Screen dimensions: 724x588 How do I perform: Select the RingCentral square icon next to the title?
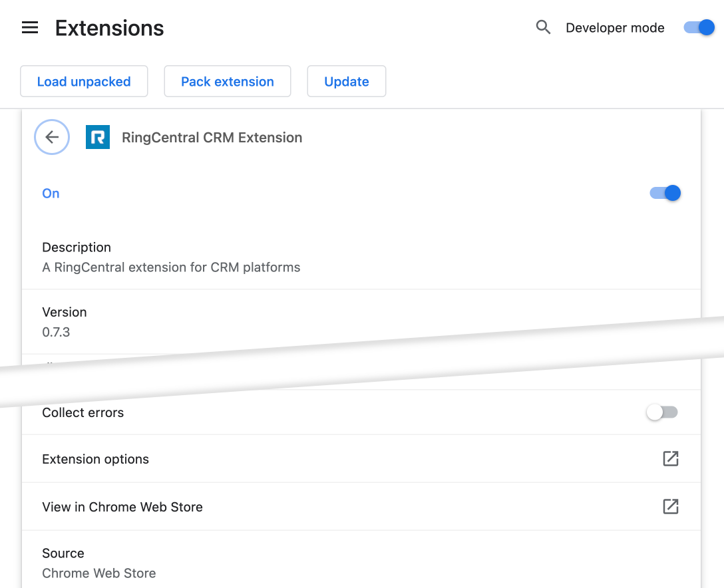point(98,137)
